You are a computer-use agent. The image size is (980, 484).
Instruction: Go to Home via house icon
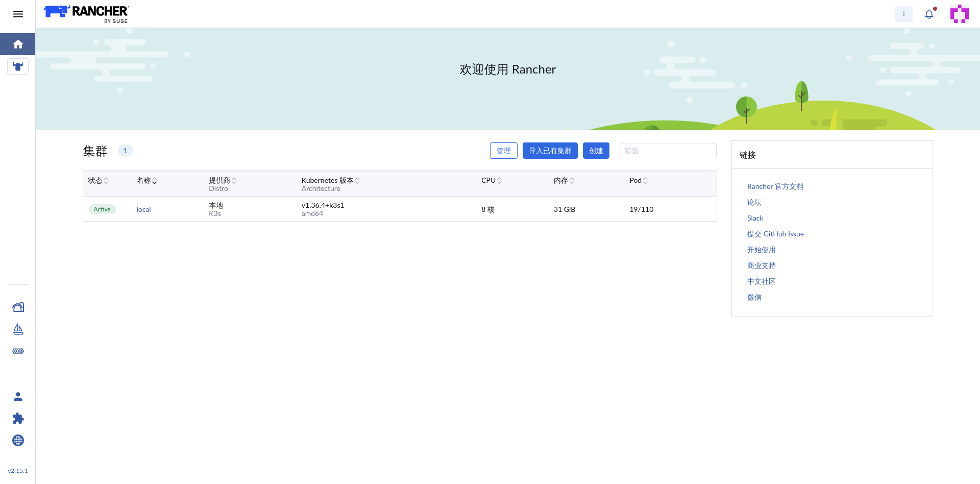tap(18, 44)
